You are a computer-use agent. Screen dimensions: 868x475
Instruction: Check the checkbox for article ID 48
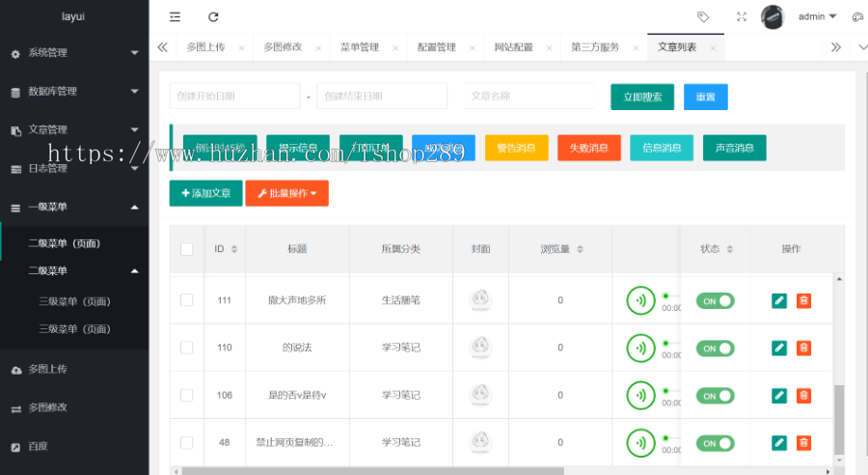pyautogui.click(x=187, y=442)
